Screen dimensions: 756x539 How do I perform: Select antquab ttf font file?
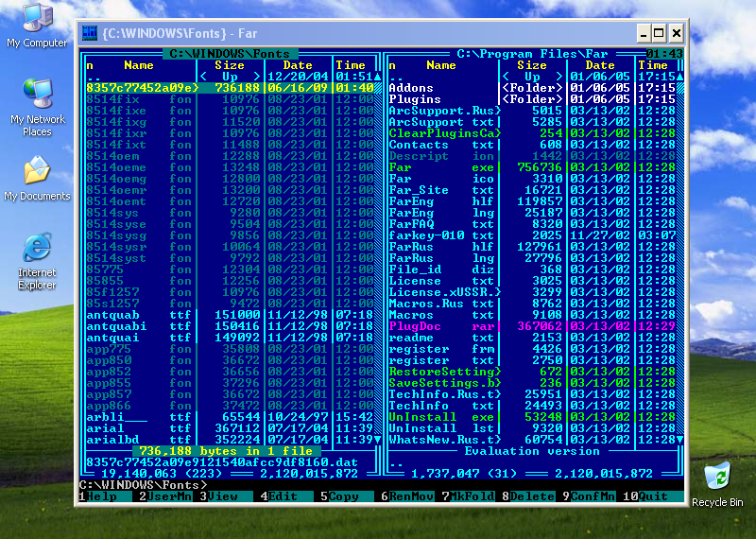(x=230, y=315)
